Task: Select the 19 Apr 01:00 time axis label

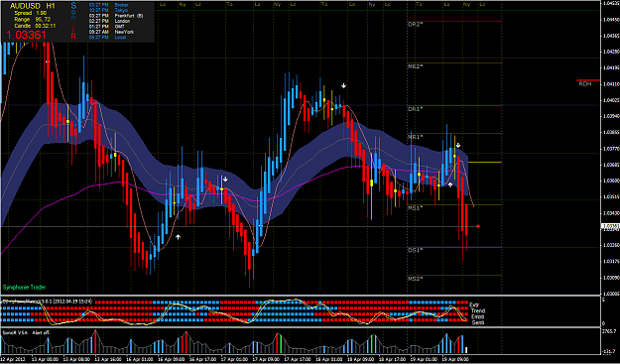Action: point(424,360)
